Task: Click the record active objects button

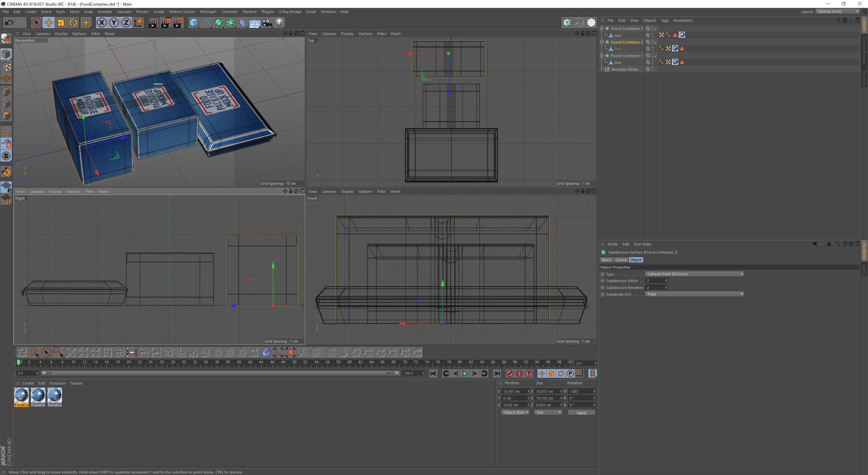Action: pyautogui.click(x=510, y=374)
